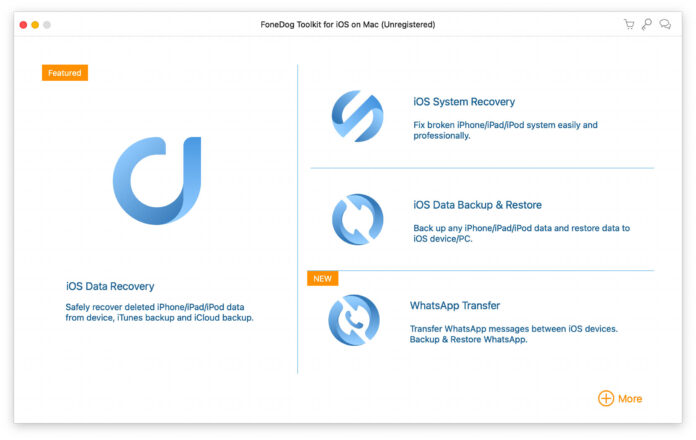Minimize the window using yellow button
The height and width of the screenshot is (440, 696).
coord(35,25)
